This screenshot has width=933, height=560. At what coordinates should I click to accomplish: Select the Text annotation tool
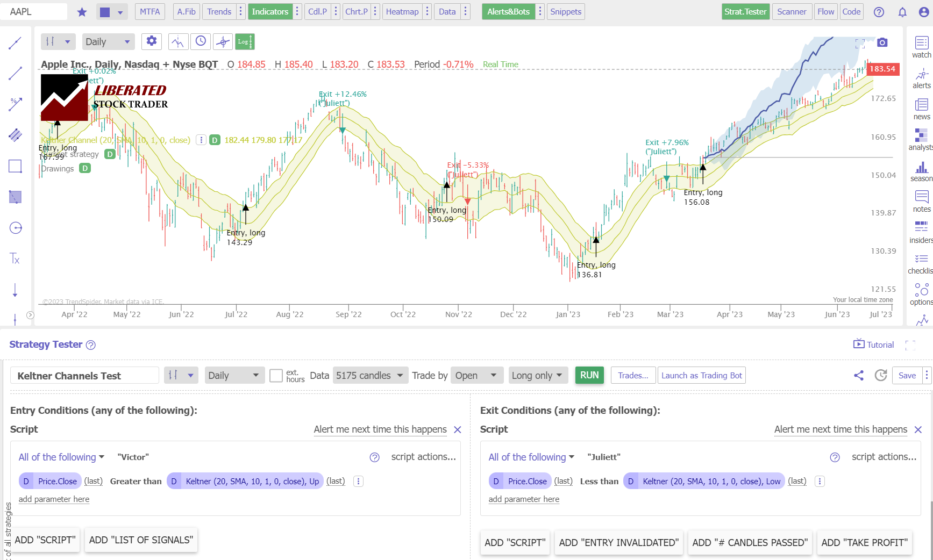15,259
